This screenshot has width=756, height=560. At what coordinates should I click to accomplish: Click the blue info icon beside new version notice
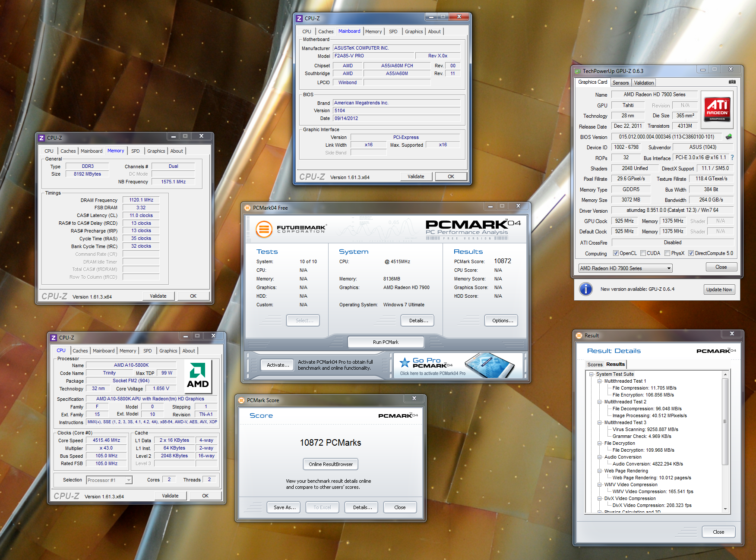(586, 289)
